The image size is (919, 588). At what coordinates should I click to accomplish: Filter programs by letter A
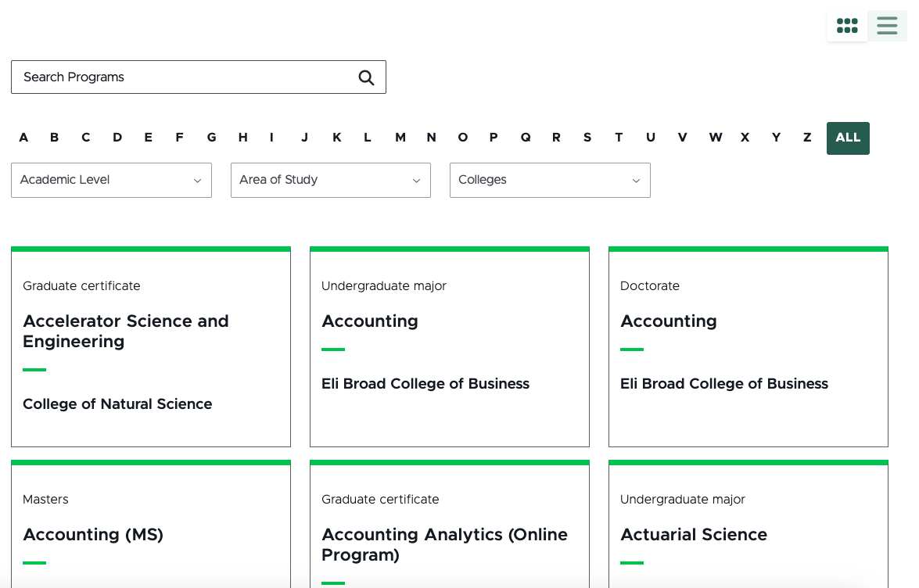coord(23,138)
